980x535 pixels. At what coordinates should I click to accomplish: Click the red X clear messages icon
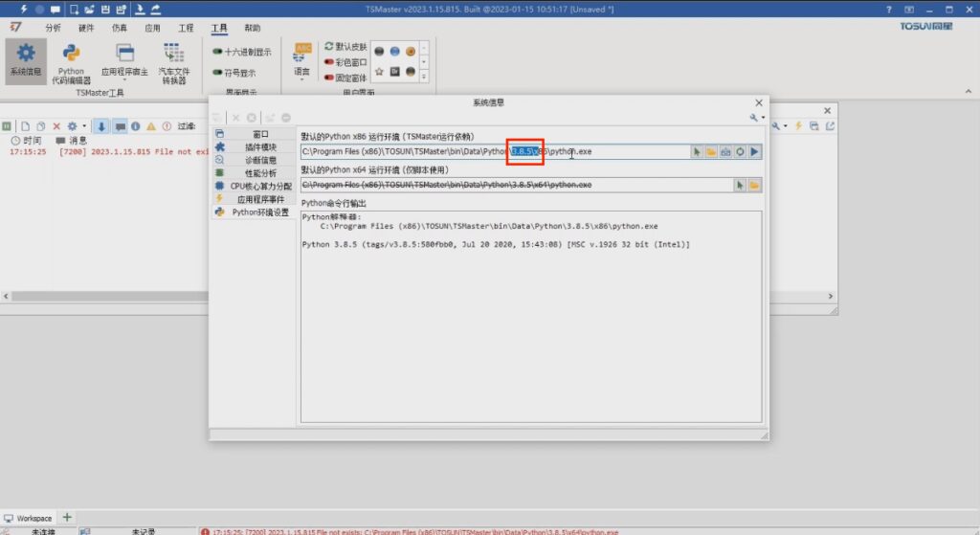[56, 126]
